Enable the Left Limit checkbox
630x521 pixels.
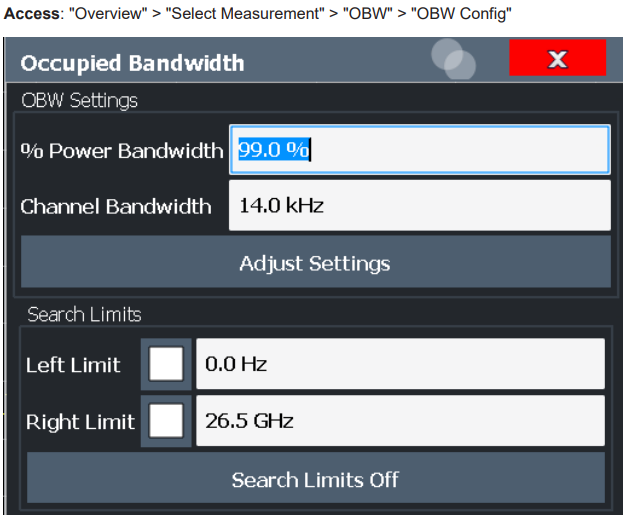click(166, 364)
